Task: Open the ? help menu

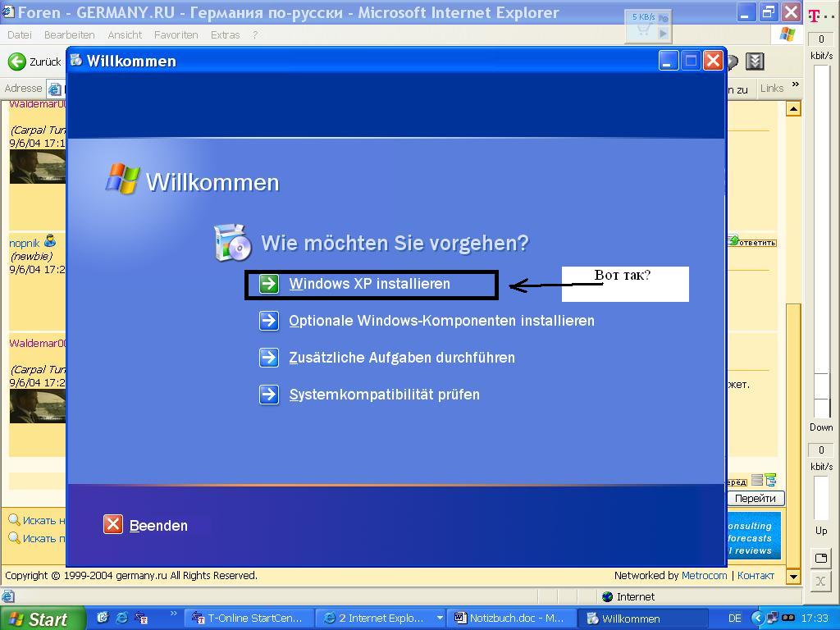Action: pos(255,34)
